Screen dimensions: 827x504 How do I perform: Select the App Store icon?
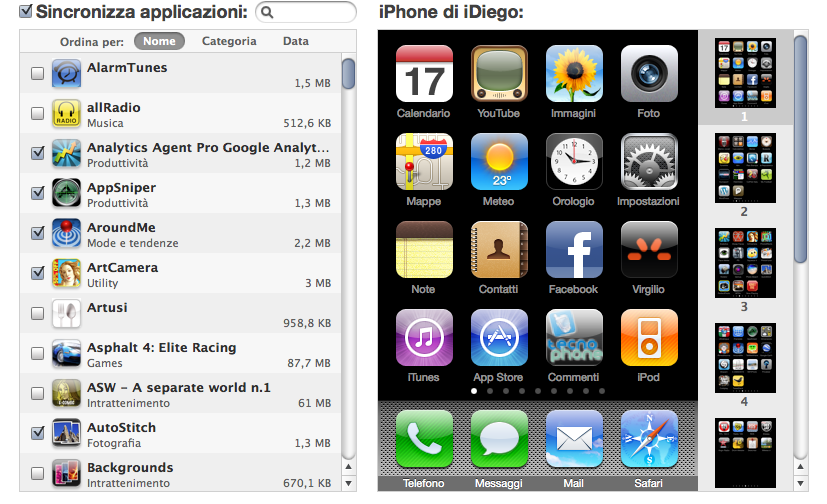498,338
